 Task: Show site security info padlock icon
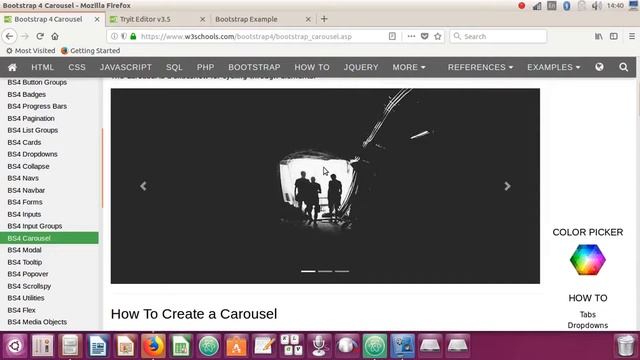[x=133, y=36]
